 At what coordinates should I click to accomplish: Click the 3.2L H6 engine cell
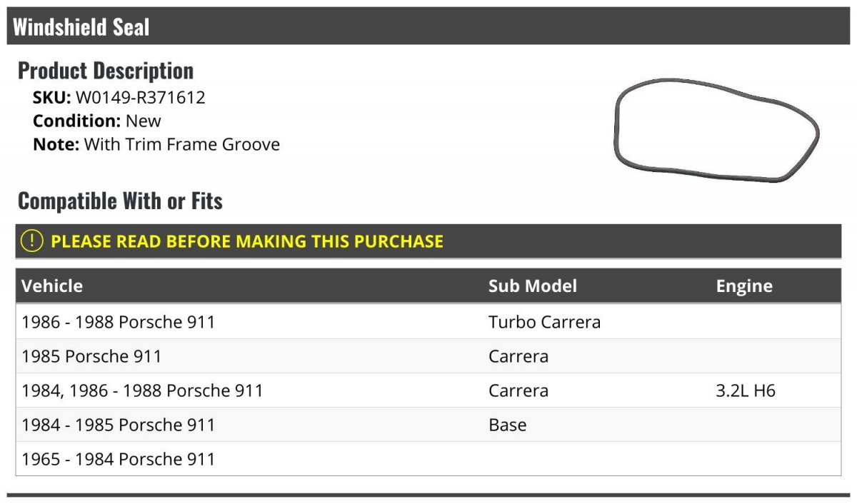tap(746, 390)
